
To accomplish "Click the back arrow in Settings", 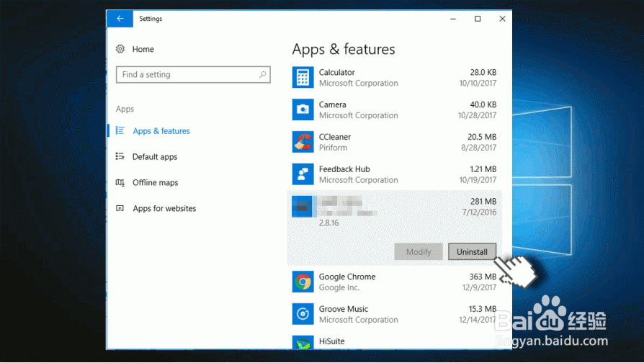I will coord(120,19).
